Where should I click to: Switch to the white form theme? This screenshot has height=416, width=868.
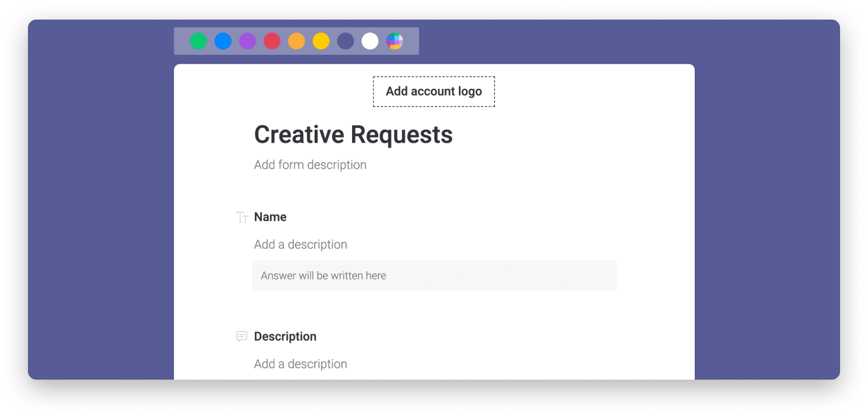coord(370,41)
